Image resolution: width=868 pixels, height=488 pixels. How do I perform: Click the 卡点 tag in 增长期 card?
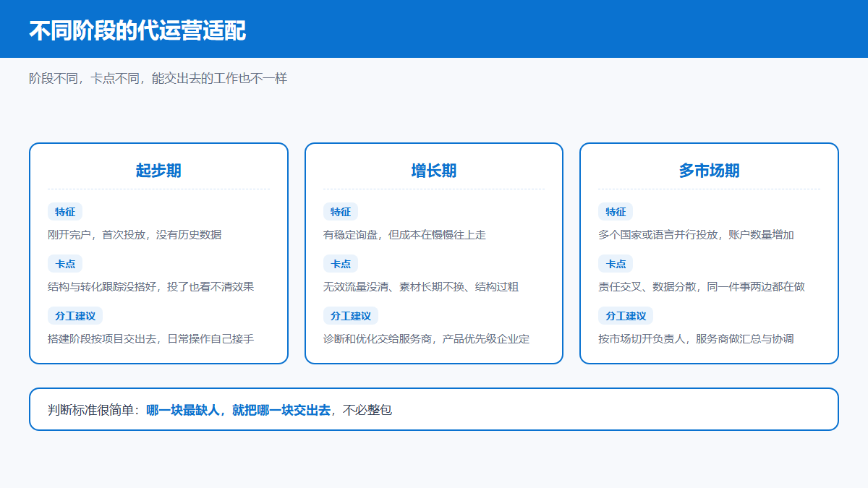(x=341, y=264)
